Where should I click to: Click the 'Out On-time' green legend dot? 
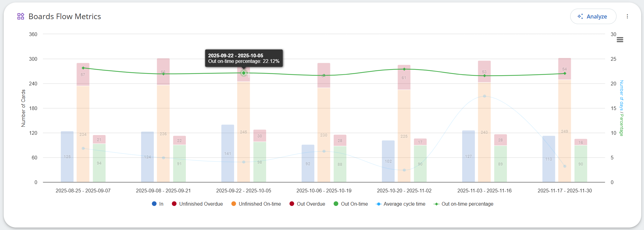[x=336, y=204]
